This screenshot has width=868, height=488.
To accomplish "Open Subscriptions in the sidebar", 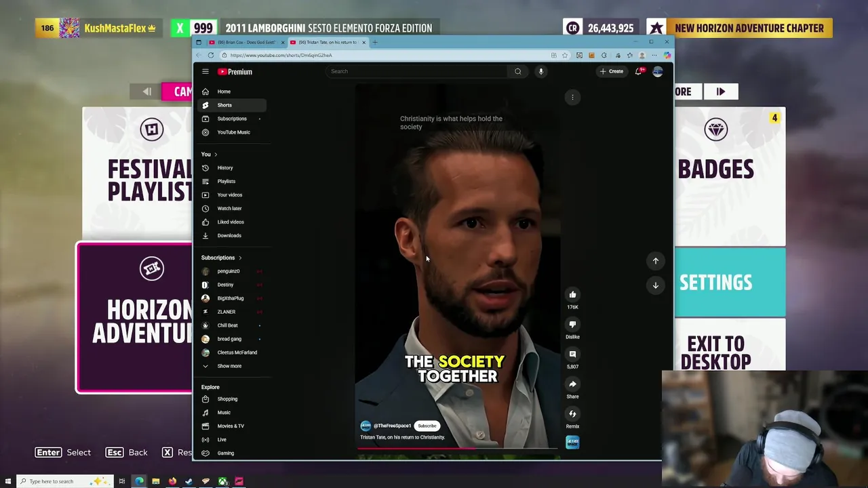I will pos(233,119).
